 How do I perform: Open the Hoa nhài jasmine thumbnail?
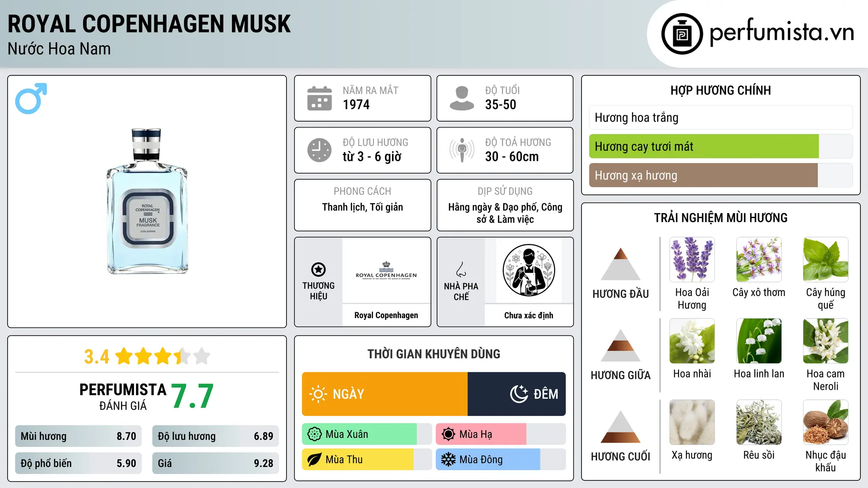click(692, 341)
